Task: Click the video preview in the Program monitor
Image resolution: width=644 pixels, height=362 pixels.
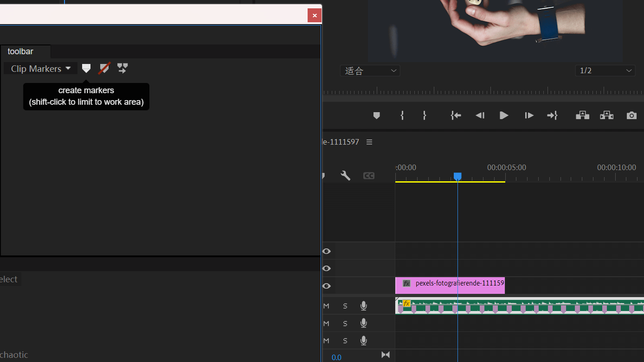Action: (x=496, y=31)
